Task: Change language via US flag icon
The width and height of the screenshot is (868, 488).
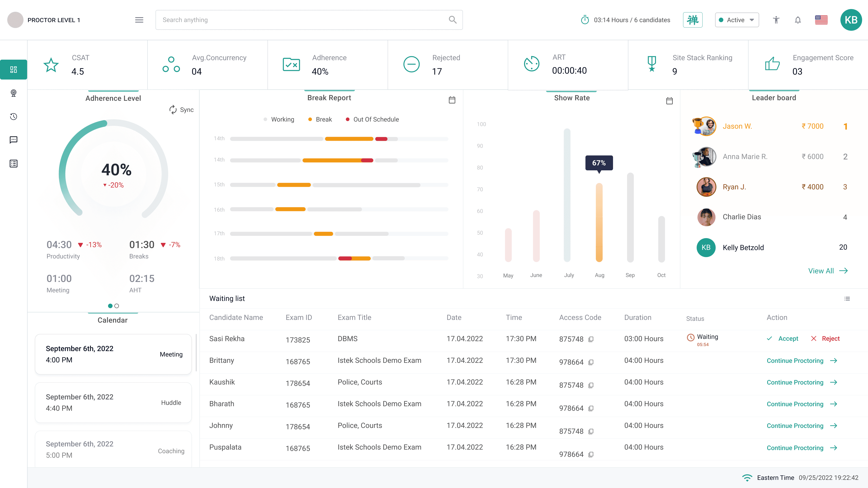Action: [821, 20]
